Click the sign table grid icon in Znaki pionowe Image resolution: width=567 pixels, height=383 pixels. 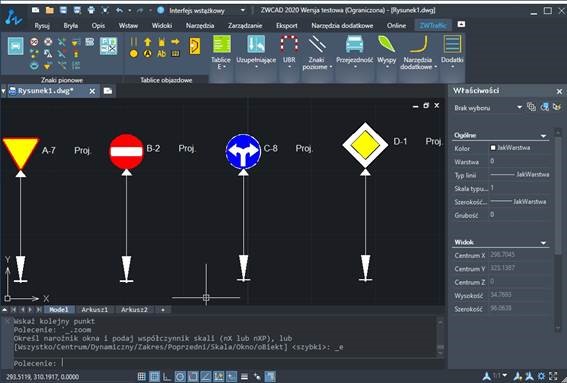coord(108,46)
